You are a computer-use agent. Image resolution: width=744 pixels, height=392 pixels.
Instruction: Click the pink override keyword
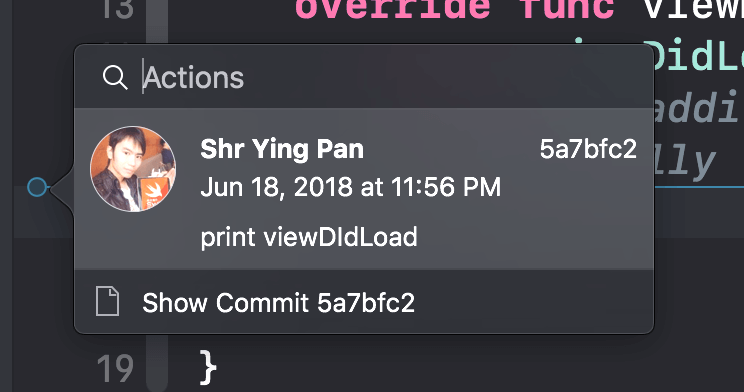pos(392,9)
